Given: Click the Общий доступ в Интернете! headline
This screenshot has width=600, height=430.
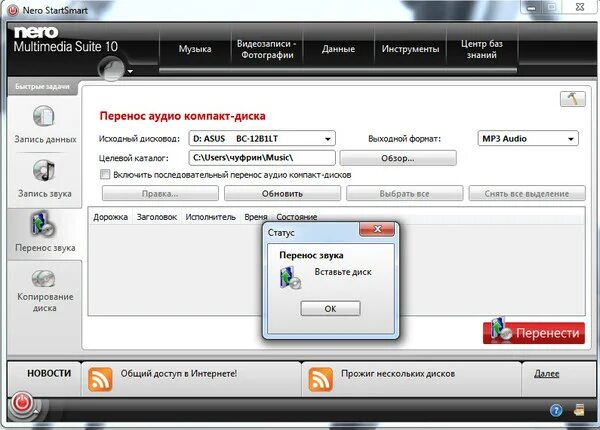Looking at the screenshot, I should click(x=179, y=373).
